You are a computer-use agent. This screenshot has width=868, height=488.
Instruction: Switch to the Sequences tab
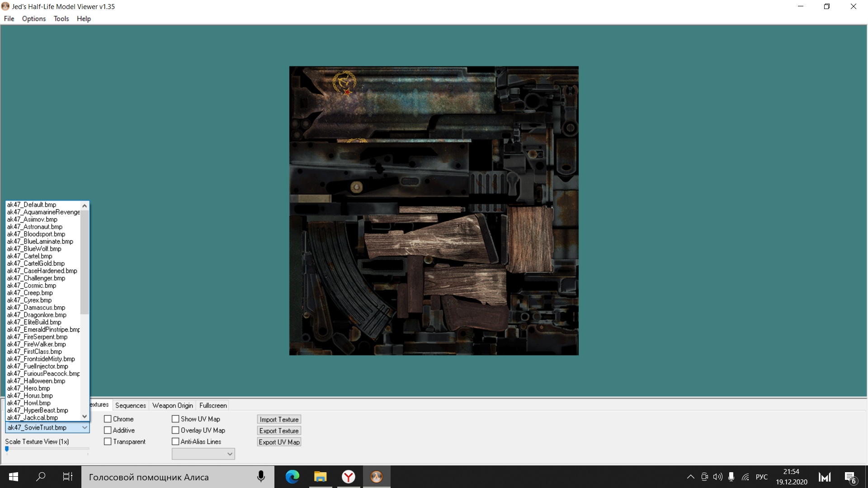click(131, 405)
